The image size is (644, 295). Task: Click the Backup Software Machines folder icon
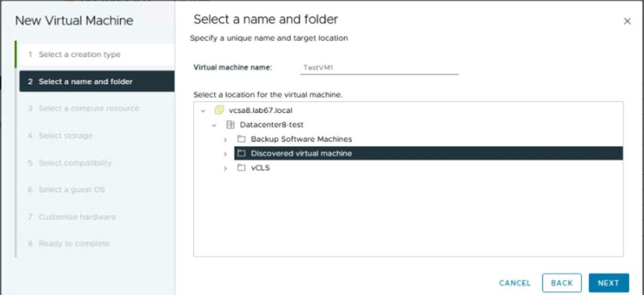[241, 139]
